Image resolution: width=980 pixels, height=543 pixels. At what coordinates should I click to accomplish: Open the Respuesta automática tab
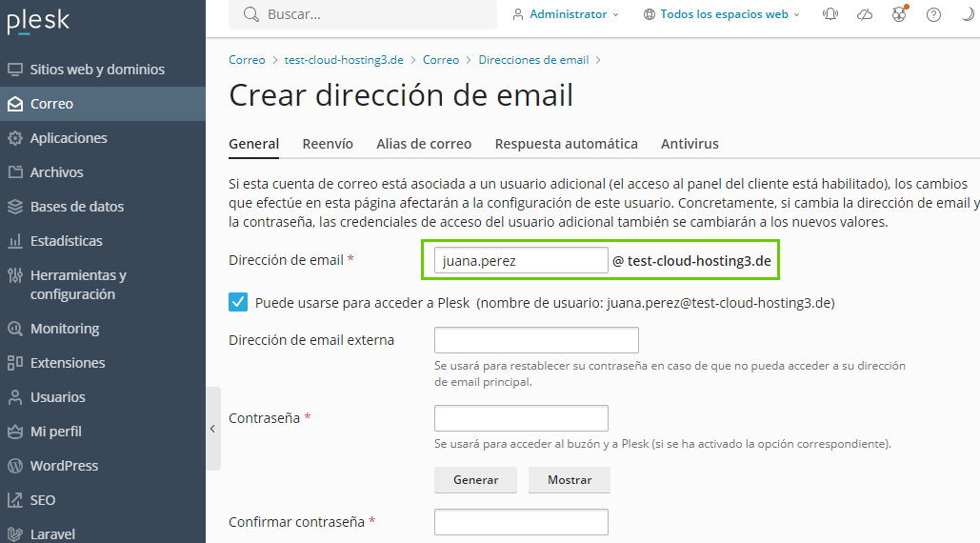point(567,144)
